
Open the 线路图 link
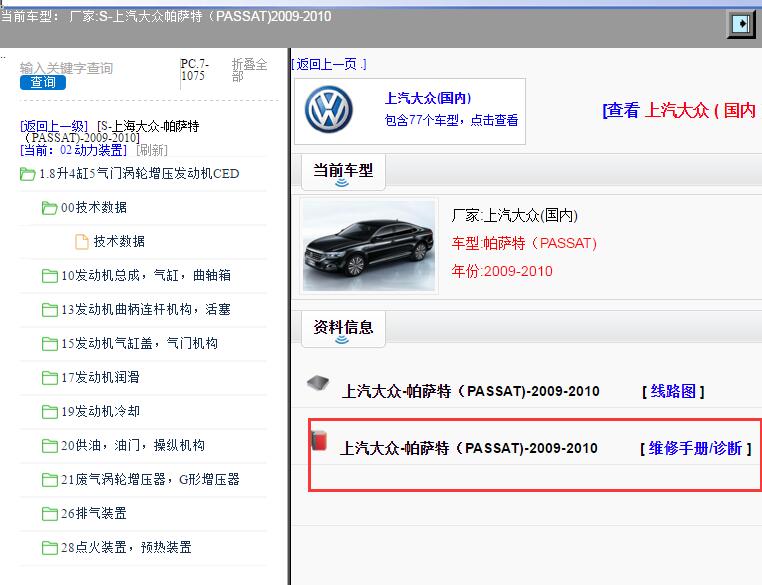(673, 391)
